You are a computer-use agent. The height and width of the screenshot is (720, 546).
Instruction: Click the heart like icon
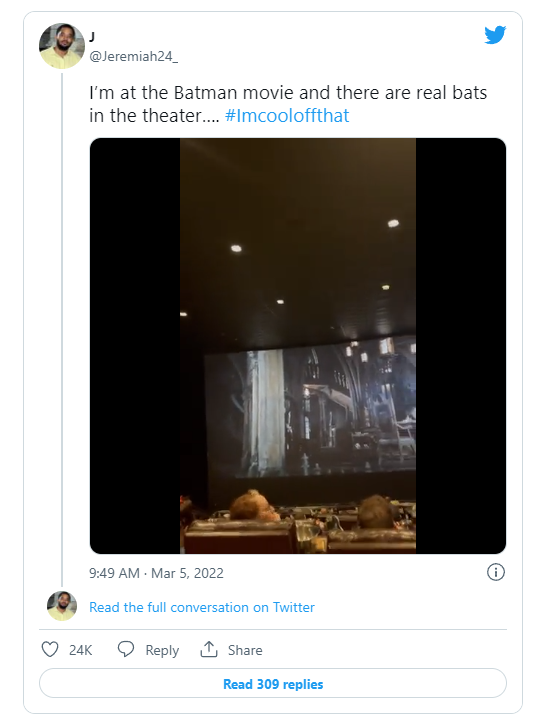pyautogui.click(x=50, y=649)
